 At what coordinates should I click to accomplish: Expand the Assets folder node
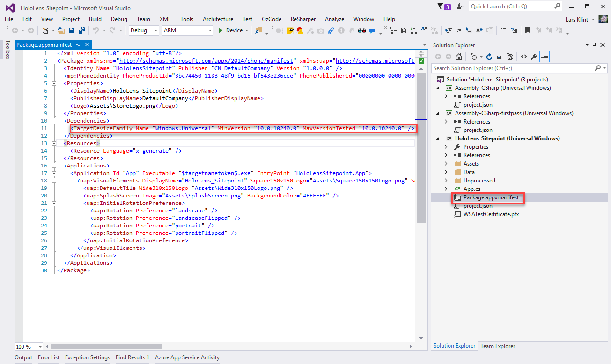pyautogui.click(x=446, y=164)
